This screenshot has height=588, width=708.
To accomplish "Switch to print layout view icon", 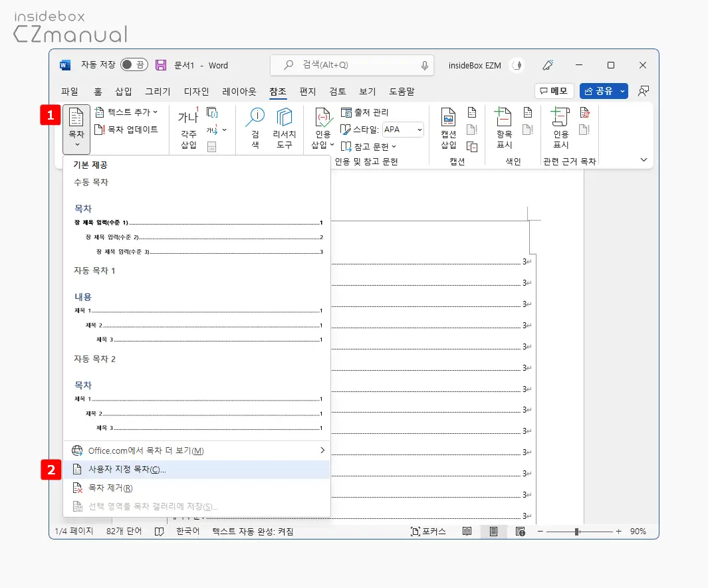I will pos(493,531).
